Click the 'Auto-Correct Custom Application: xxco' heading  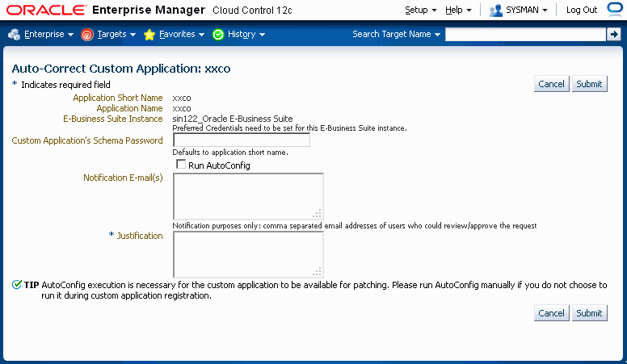click(121, 69)
